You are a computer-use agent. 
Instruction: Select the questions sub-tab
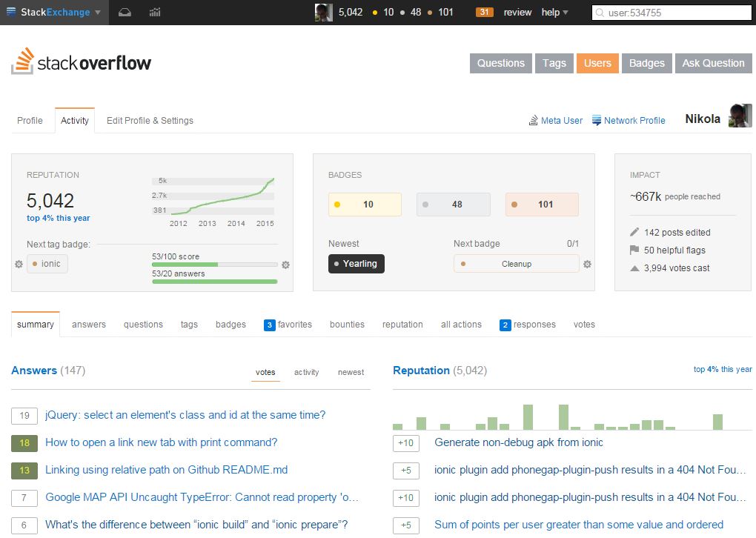(x=143, y=325)
